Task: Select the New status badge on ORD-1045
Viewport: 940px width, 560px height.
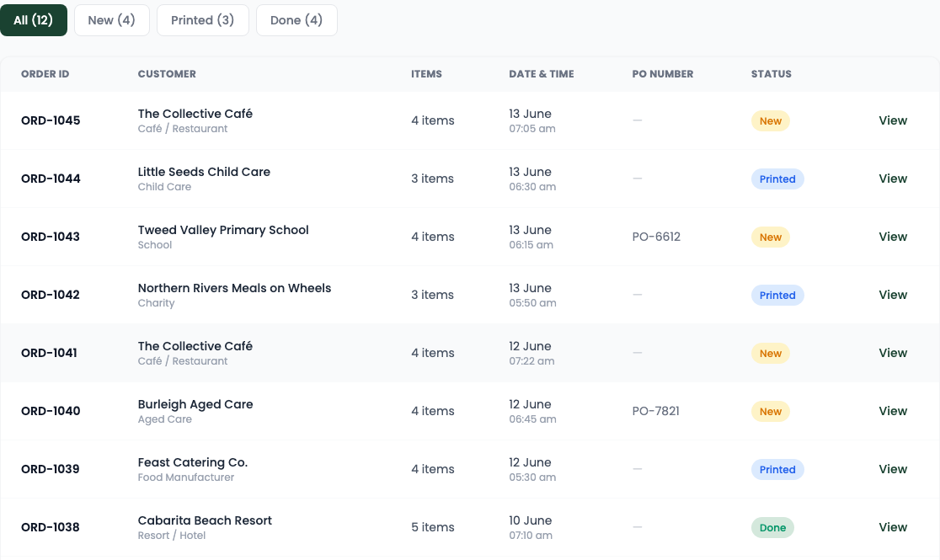Action: tap(771, 121)
